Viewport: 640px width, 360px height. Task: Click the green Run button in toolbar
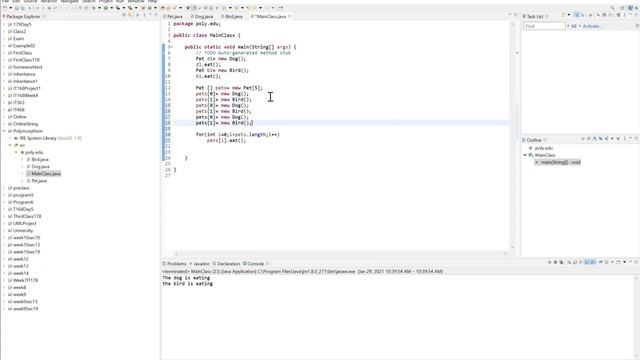[106, 8]
